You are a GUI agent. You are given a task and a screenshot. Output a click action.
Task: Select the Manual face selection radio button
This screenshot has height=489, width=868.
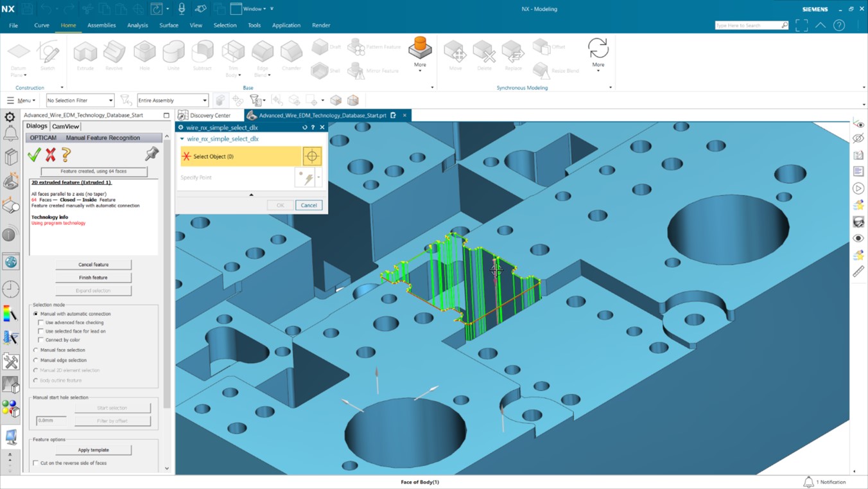[x=37, y=351]
